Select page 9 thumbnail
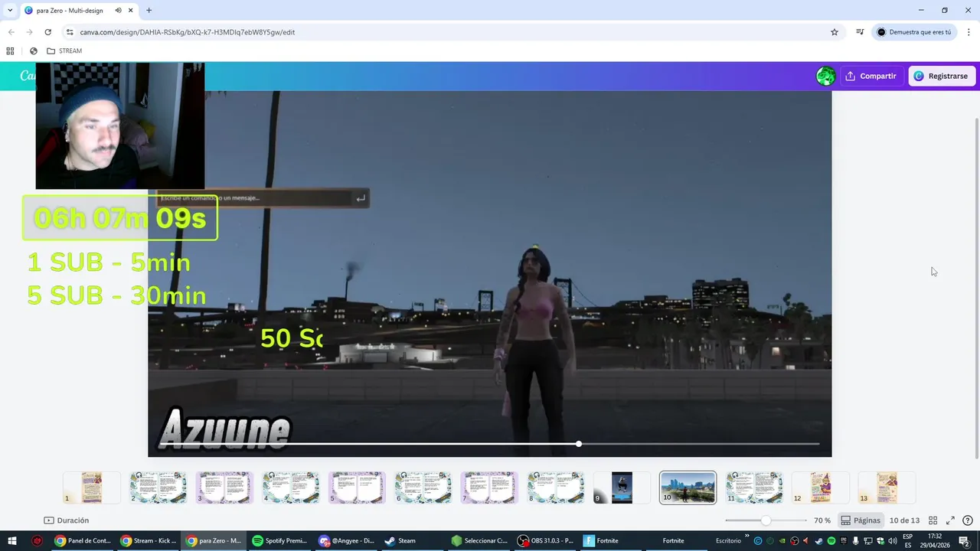 (622, 487)
